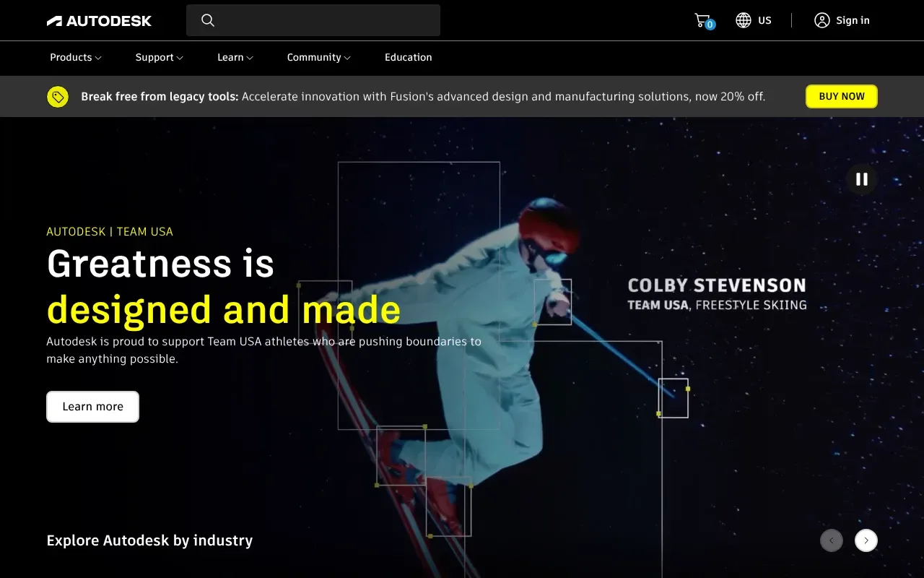Go to previous carousel slide
The height and width of the screenshot is (578, 924).
point(831,540)
